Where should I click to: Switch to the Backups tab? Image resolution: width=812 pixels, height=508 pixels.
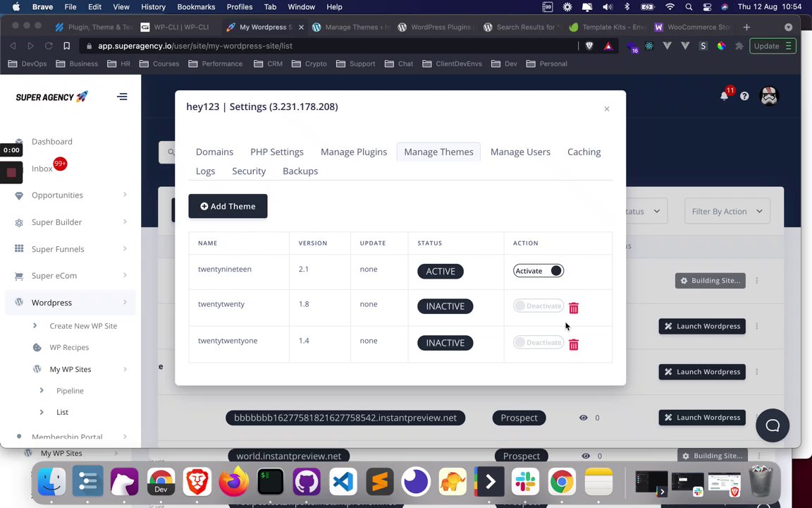pos(300,171)
